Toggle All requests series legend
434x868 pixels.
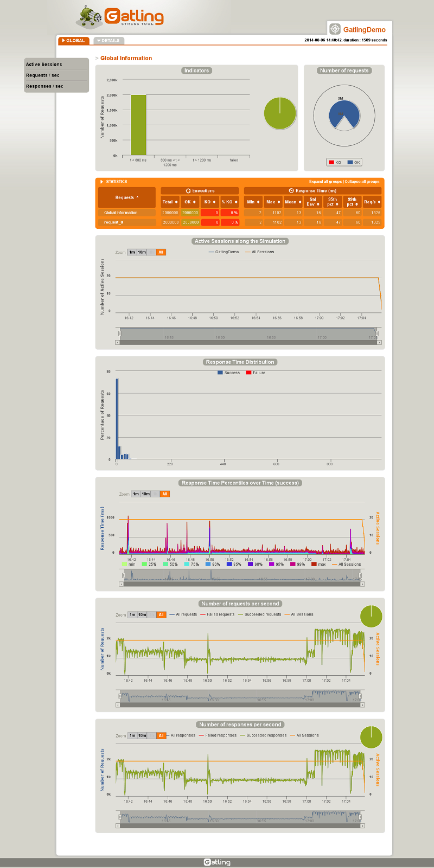[183, 615]
